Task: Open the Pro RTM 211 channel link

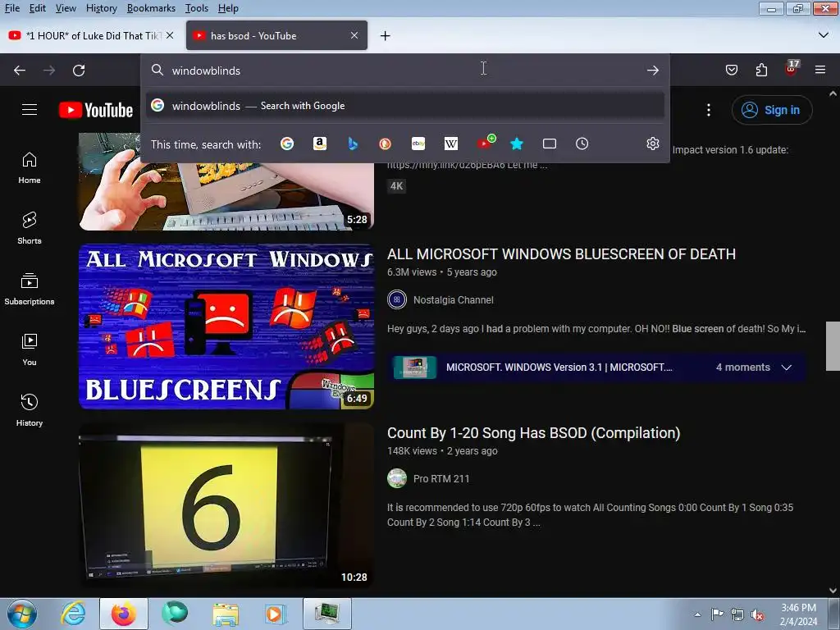Action: point(441,478)
